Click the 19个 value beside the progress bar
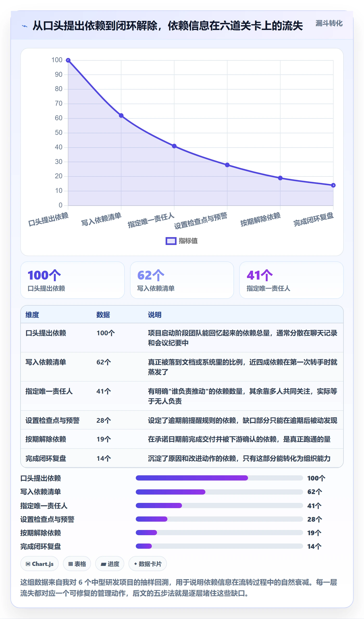The width and height of the screenshot is (364, 619). [314, 533]
